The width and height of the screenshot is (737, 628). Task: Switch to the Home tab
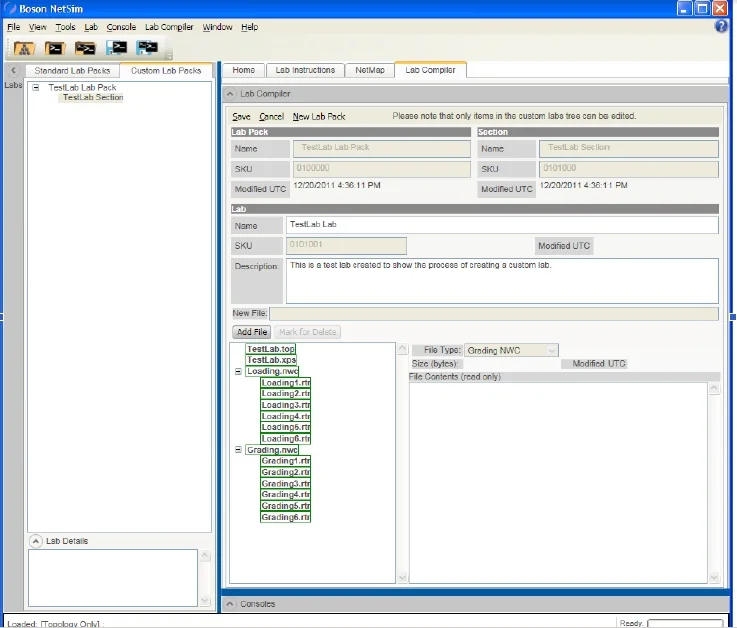click(243, 70)
